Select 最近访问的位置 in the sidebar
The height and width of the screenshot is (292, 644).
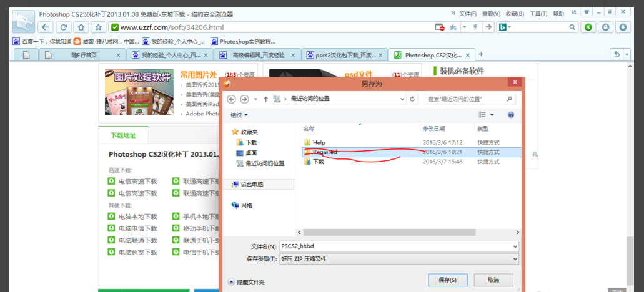(x=260, y=163)
